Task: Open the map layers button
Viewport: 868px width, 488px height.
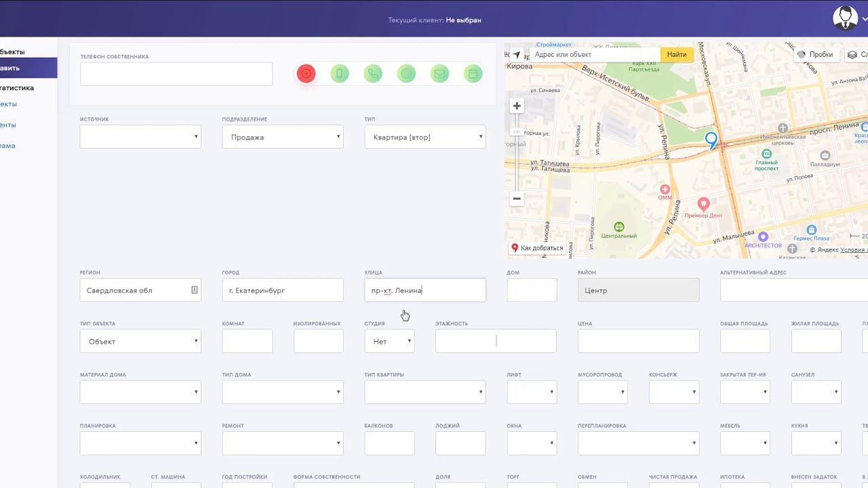Action: 856,54
